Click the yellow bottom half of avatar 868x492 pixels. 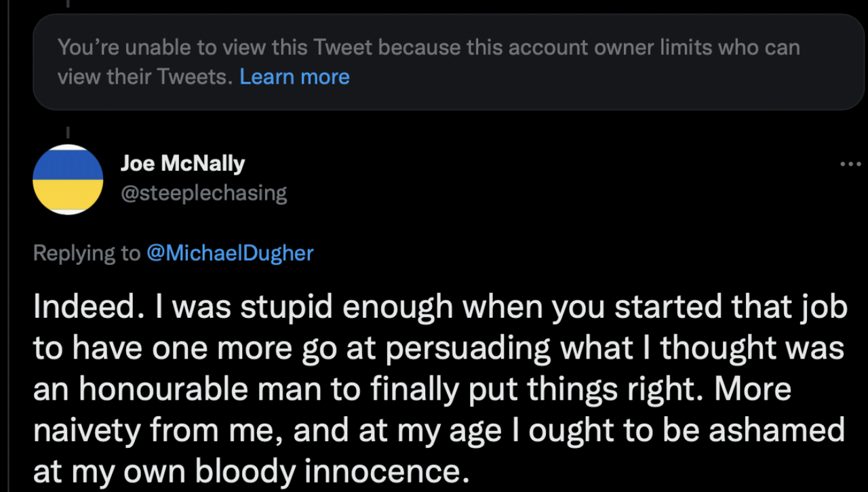pyautogui.click(x=68, y=197)
